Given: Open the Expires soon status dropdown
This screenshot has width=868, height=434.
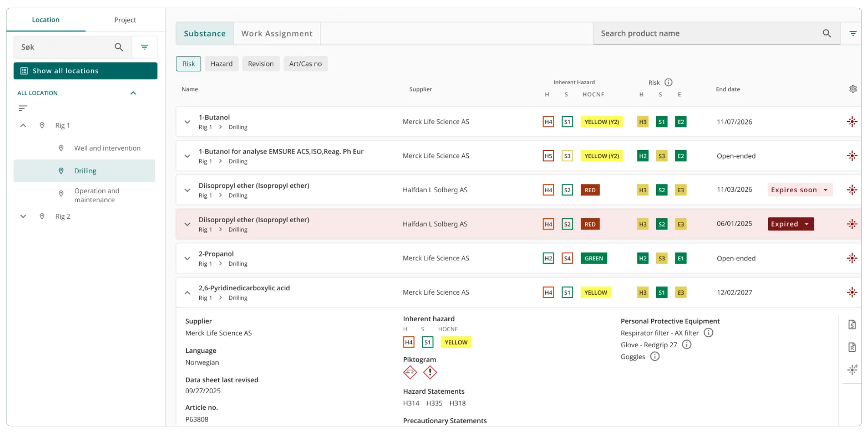Looking at the screenshot, I should [x=800, y=190].
